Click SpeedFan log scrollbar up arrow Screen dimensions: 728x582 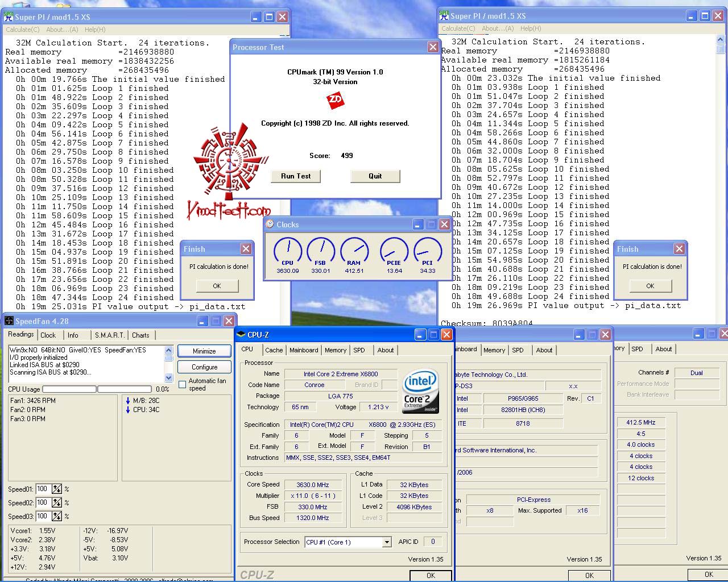[x=168, y=350]
